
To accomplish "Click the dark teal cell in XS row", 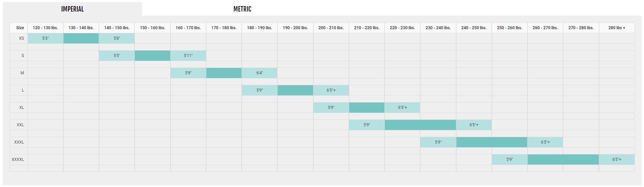I will pos(81,38).
